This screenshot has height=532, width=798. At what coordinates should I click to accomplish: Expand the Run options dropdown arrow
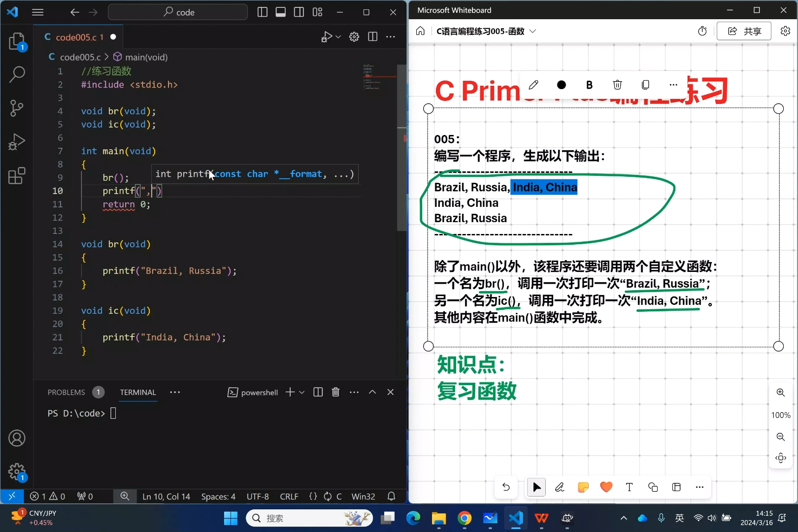point(338,37)
